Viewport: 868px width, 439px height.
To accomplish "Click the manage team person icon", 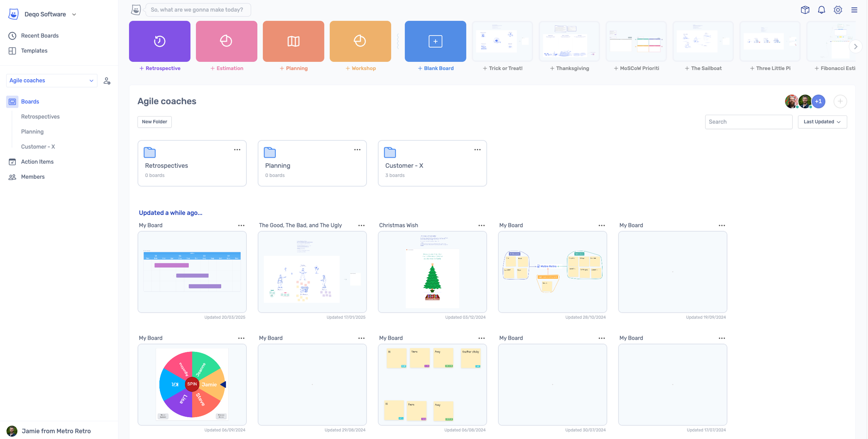I will click(x=107, y=81).
